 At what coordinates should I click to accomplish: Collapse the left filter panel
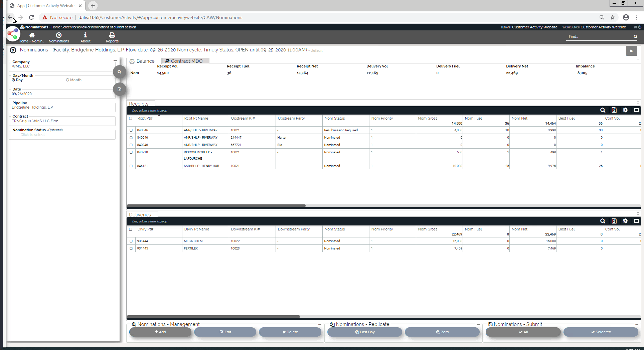(115, 61)
